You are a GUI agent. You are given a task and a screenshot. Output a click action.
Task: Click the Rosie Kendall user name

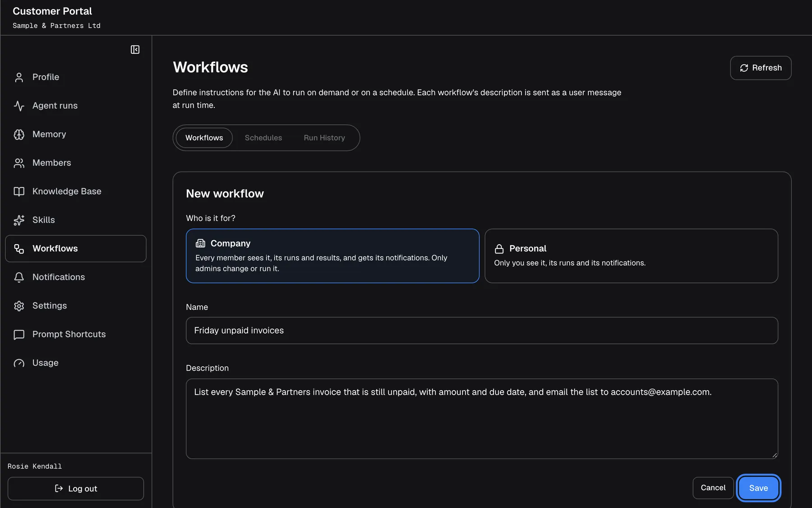click(35, 466)
